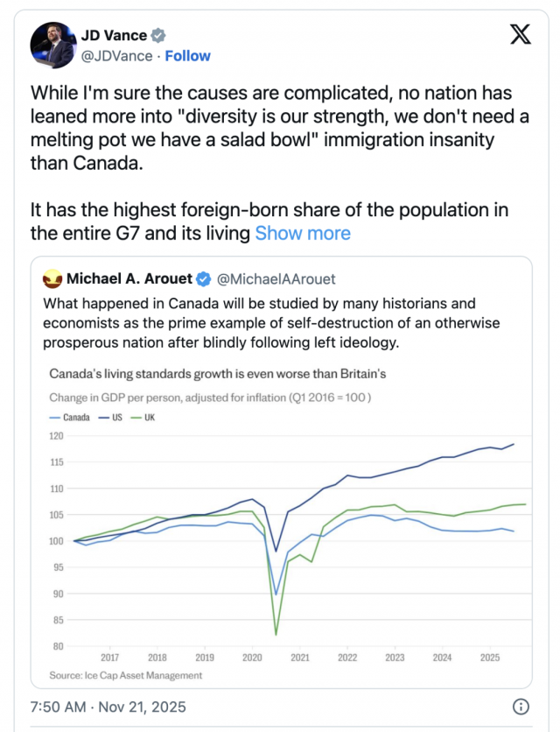Click the chart title about Canada's living standards
Image resolution: width=560 pixels, height=732 pixels.
(x=218, y=374)
